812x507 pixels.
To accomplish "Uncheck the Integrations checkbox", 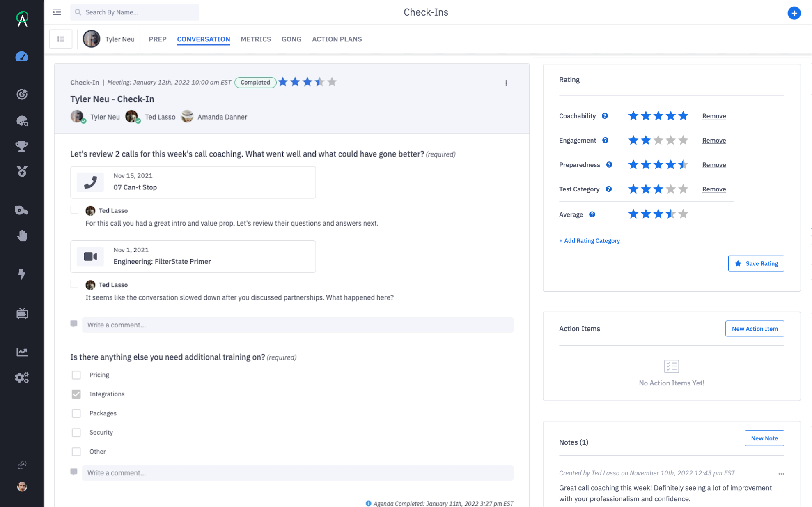I will click(x=76, y=394).
